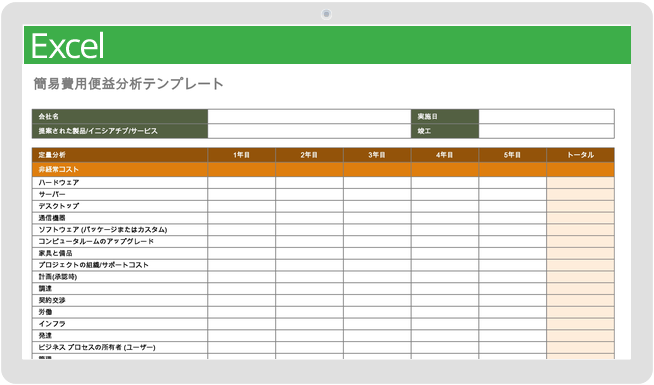Select the 家具と備品 row label
654x385 pixels.
[x=120, y=253]
